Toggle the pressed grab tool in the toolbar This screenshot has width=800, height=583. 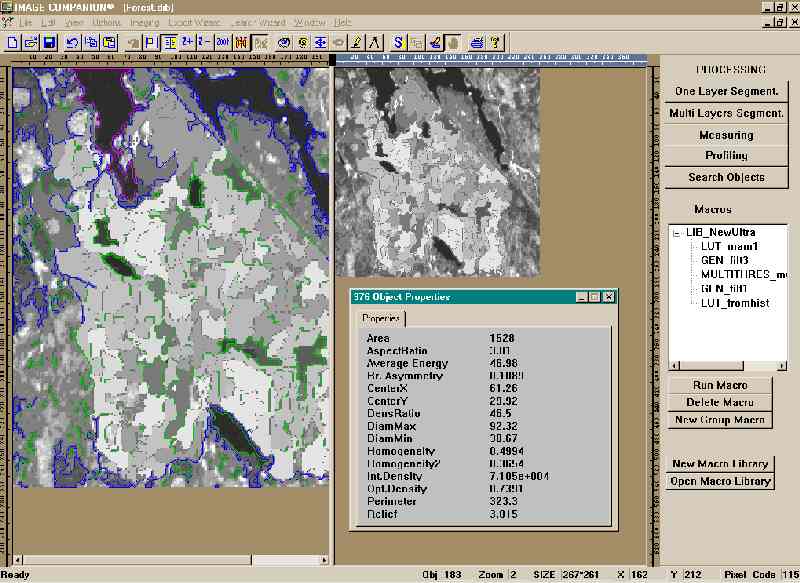[x=452, y=42]
